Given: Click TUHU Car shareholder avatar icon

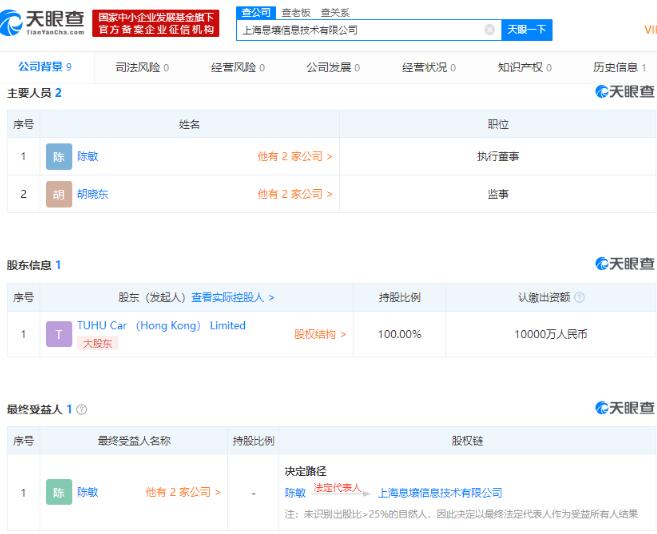Looking at the screenshot, I should [59, 334].
